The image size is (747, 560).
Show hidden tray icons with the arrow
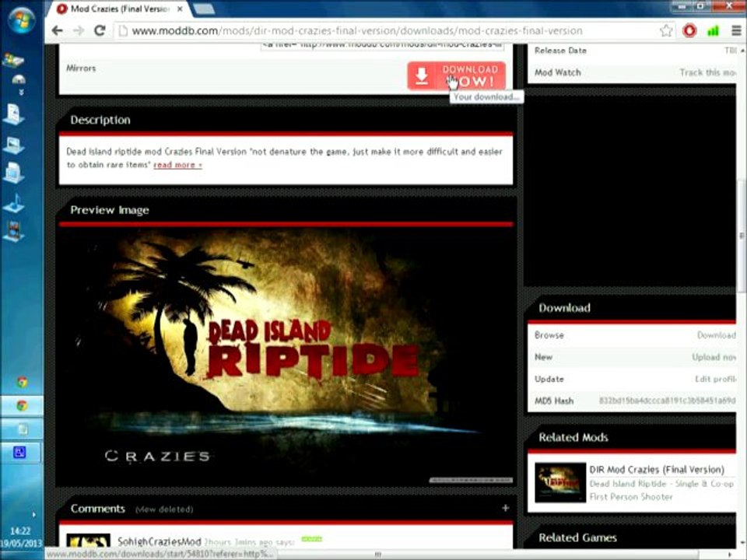(x=33, y=515)
